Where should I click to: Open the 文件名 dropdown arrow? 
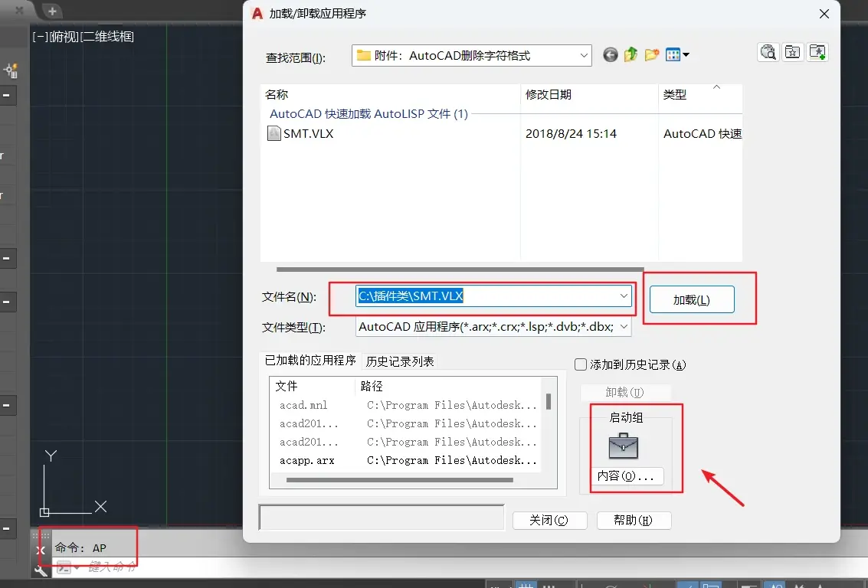point(624,296)
